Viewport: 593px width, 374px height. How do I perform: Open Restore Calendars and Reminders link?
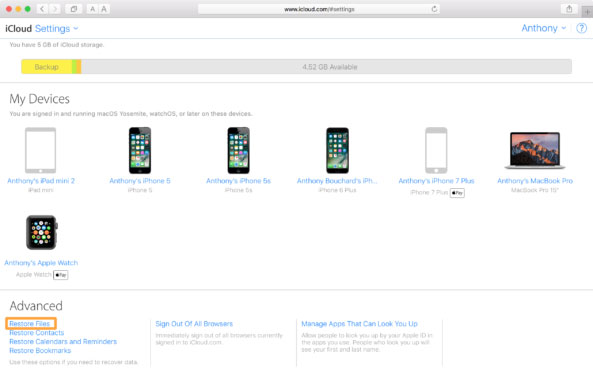click(63, 341)
